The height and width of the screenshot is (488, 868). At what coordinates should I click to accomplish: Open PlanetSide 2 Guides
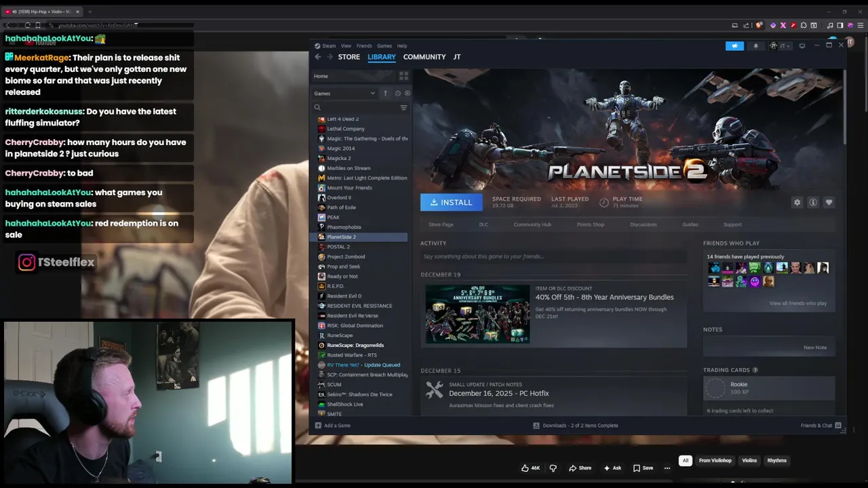click(690, 224)
